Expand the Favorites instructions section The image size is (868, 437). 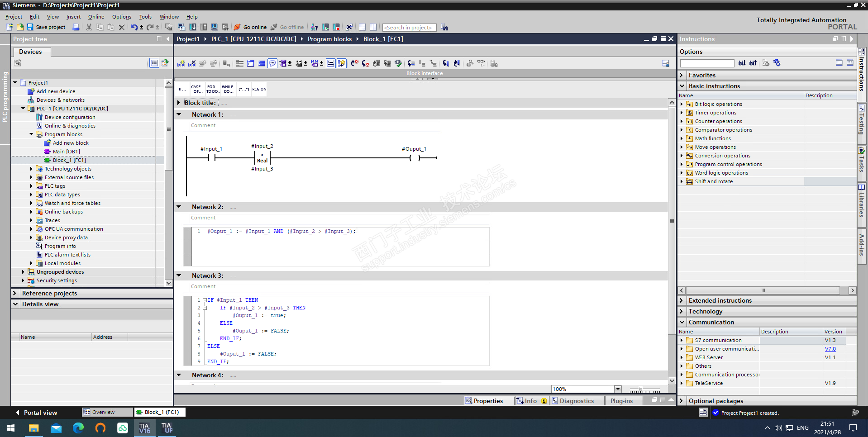682,75
